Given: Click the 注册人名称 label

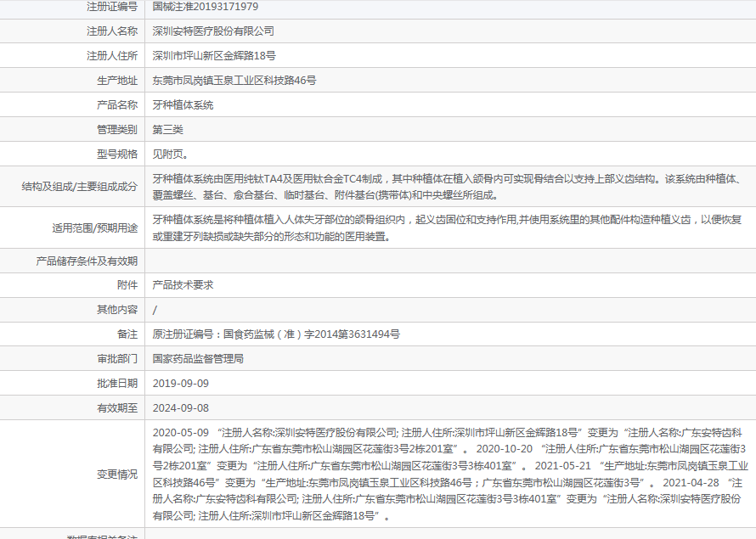Looking at the screenshot, I should (x=112, y=31).
